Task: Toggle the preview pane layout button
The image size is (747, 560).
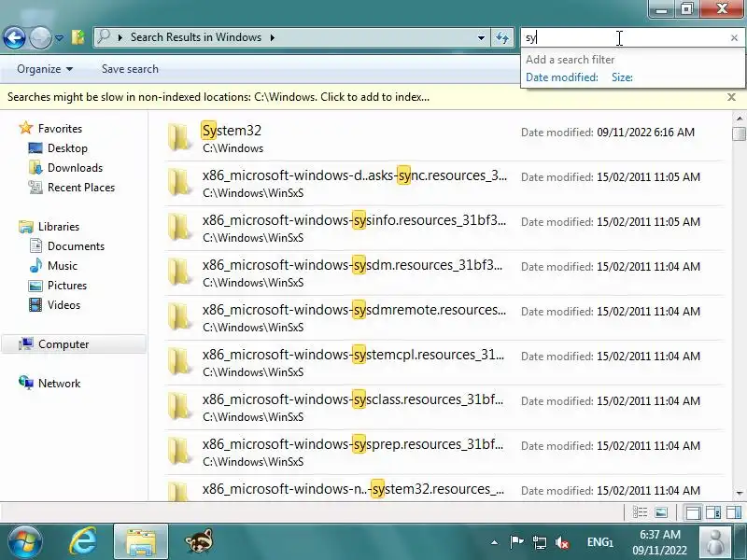Action: click(734, 512)
